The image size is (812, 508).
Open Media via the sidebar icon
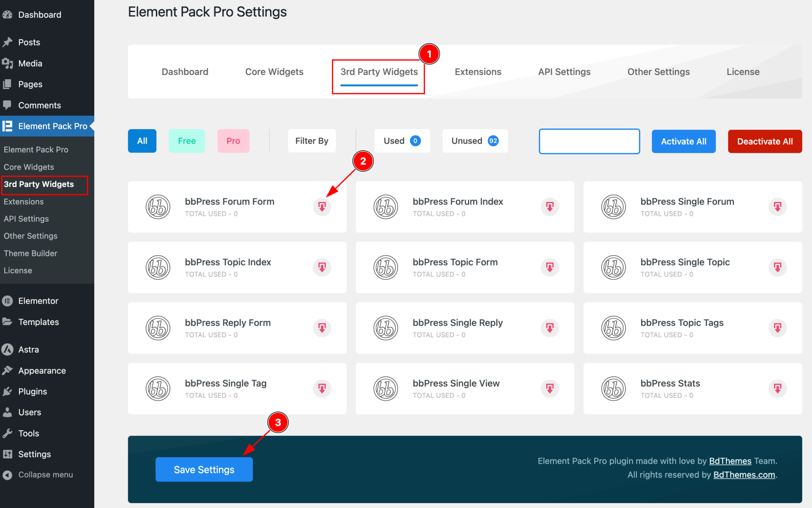coord(8,63)
